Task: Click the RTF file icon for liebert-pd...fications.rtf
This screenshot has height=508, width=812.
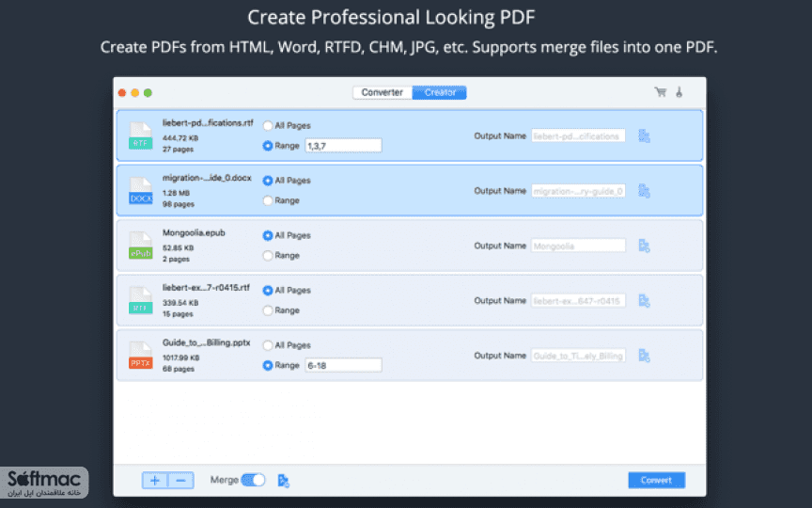Action: click(140, 135)
